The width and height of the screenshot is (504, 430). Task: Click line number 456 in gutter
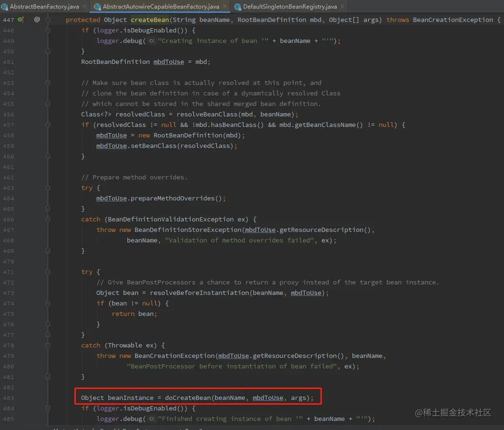point(9,115)
